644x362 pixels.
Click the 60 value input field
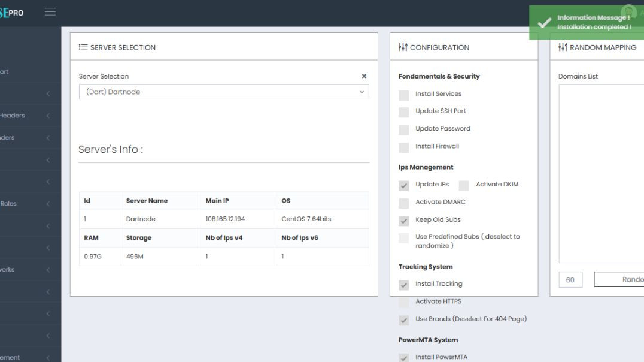pos(570,279)
